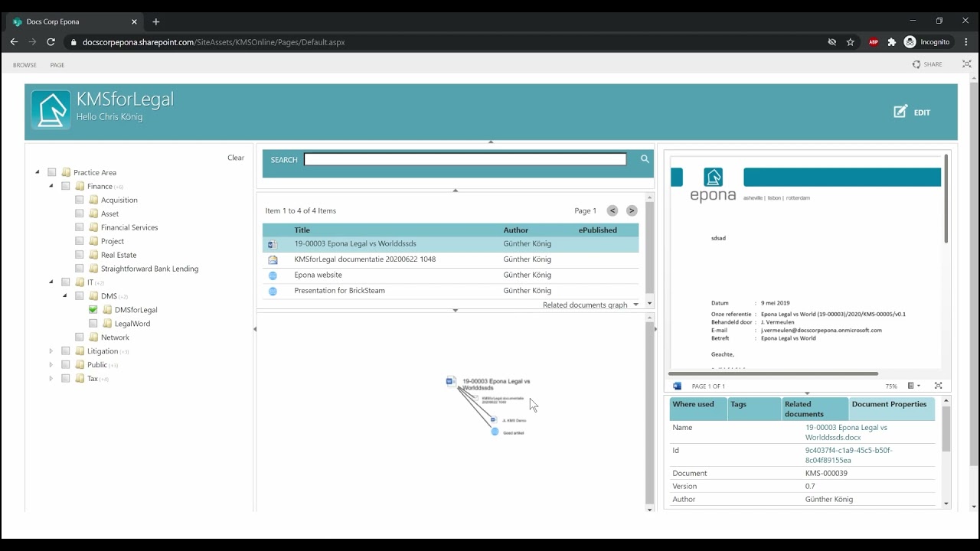Click the ABP extension icon
Screen dimensions: 980x551
coord(874,42)
